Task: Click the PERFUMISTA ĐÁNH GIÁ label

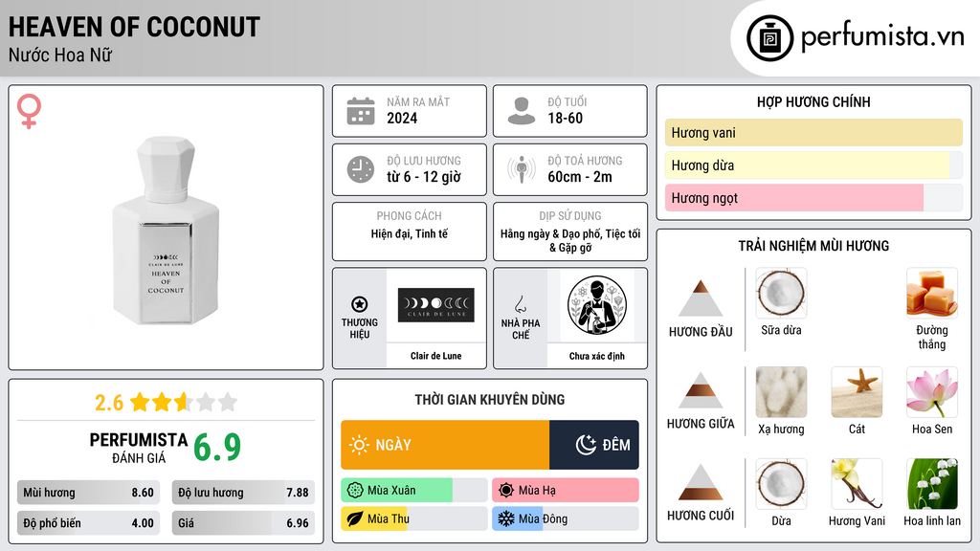Action: 139,448
